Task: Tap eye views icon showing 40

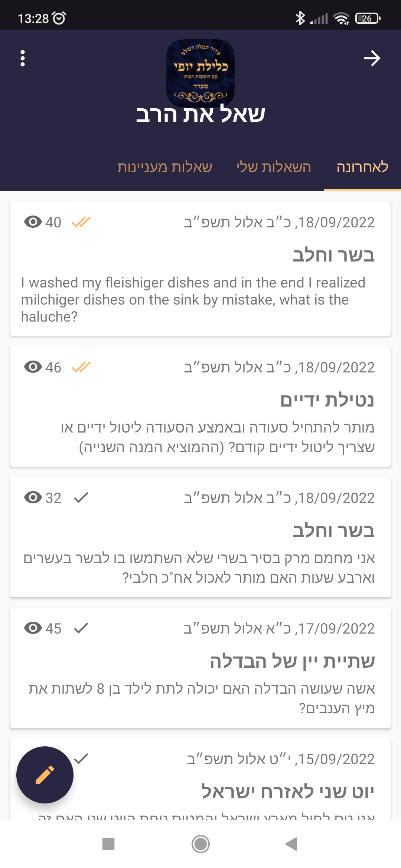Action: [33, 222]
